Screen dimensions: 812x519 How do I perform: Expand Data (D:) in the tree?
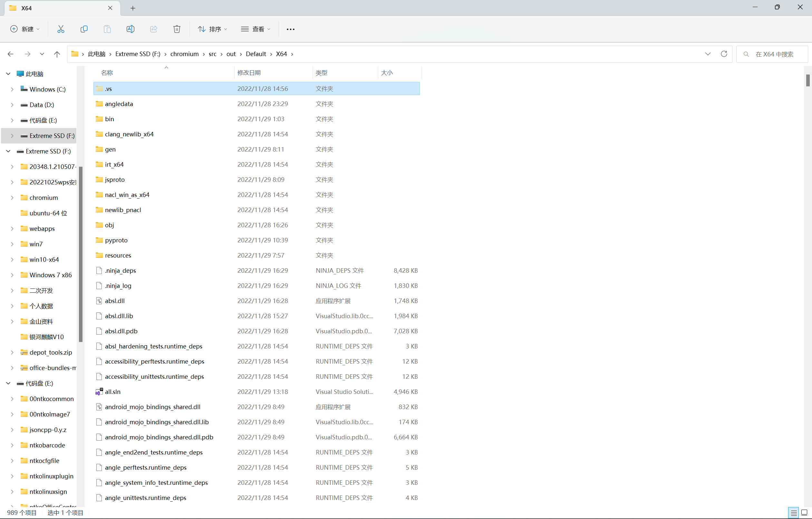(x=12, y=105)
